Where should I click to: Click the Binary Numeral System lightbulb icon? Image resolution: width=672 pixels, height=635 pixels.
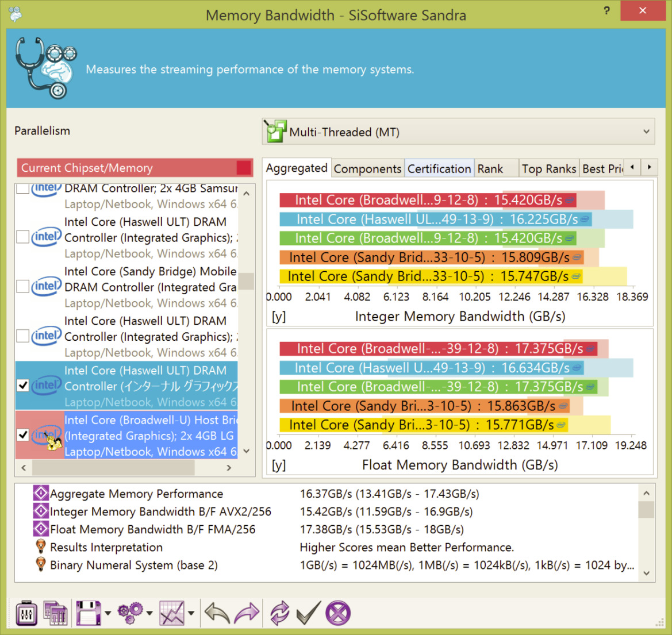(x=41, y=565)
